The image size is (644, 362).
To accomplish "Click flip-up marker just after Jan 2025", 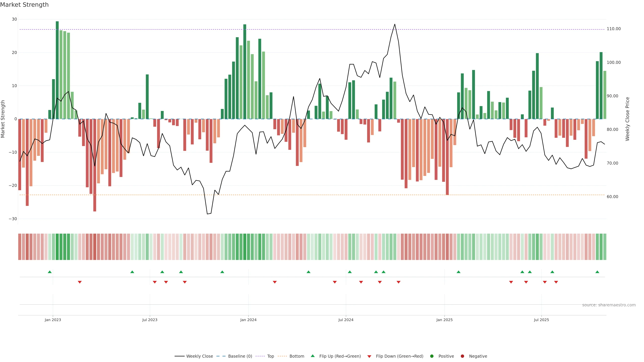I will pyautogui.click(x=459, y=272).
